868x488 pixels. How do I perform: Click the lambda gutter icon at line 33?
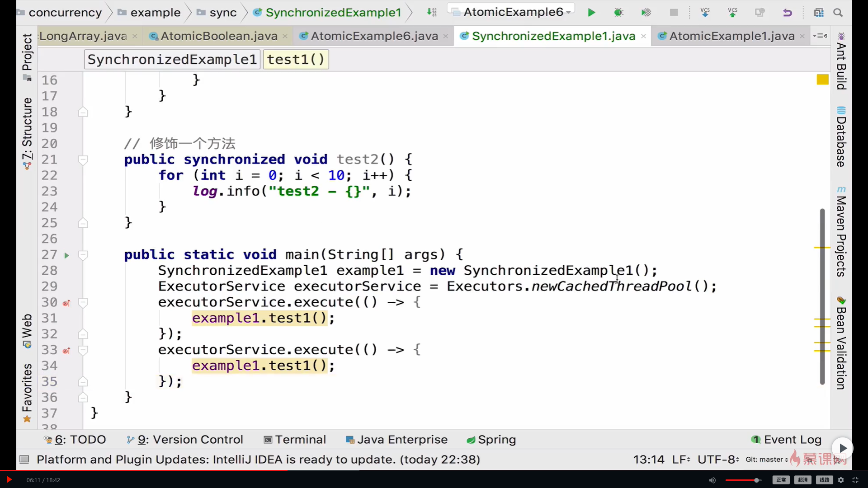tap(66, 350)
